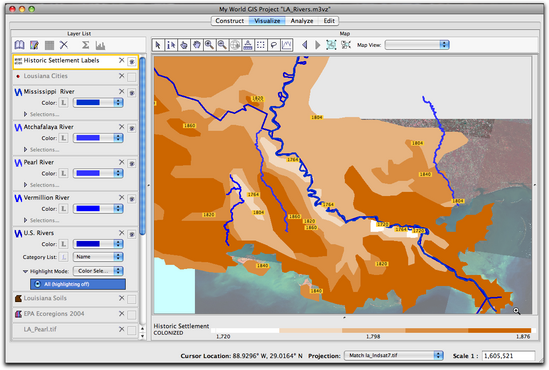Image resolution: width=549 pixels, height=370 pixels.
Task: Hide the U.S. Rivers layer
Action: pyautogui.click(x=132, y=234)
